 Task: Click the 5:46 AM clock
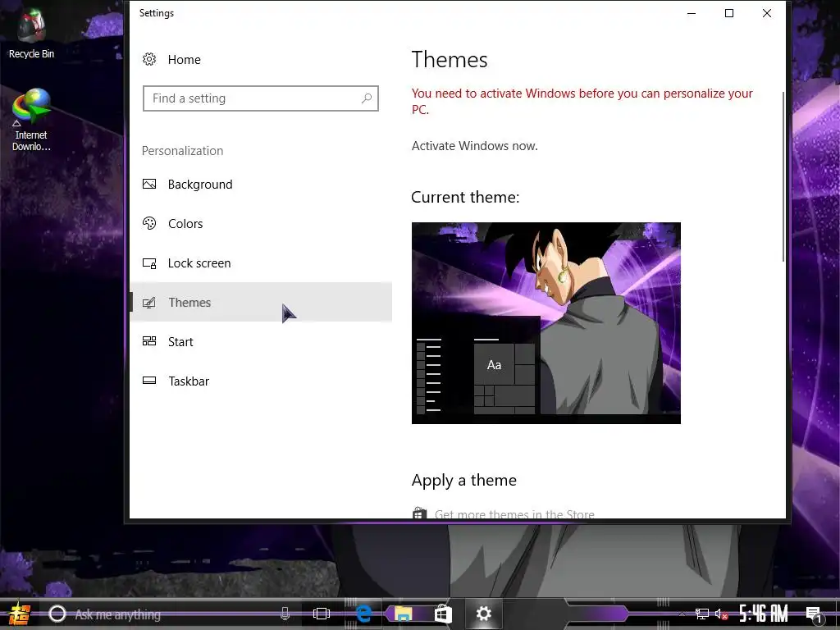(764, 614)
